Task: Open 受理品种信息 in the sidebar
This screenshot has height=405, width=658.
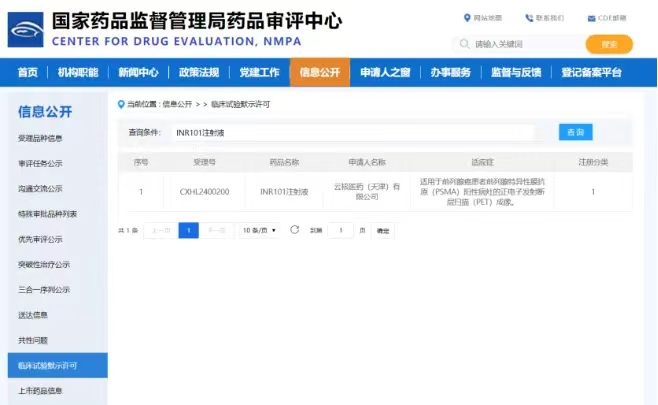Action: 40,138
